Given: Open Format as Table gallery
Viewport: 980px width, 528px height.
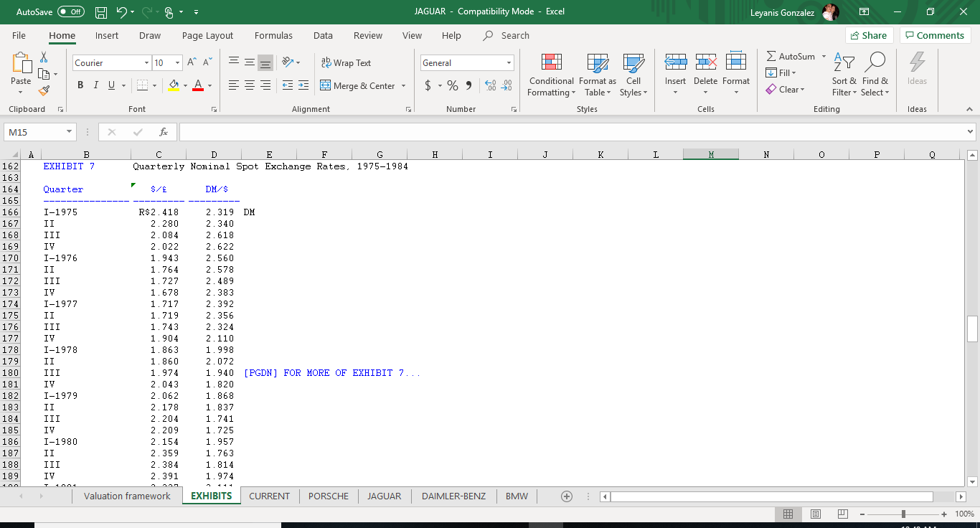Looking at the screenshot, I should [598, 75].
